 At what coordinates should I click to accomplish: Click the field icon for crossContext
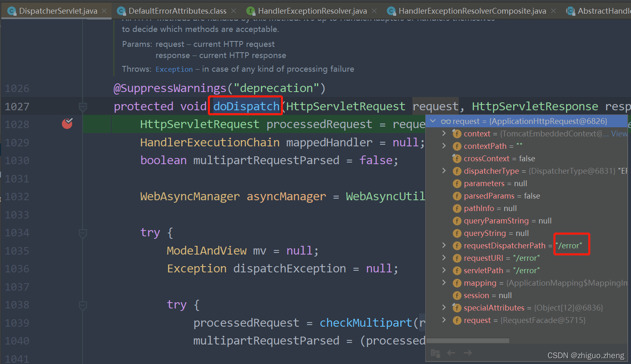pyautogui.click(x=457, y=159)
